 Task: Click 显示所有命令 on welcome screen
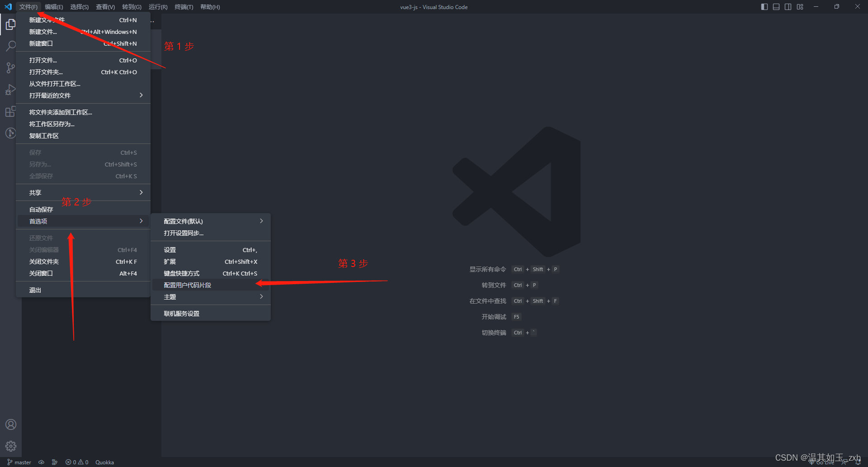(487, 269)
